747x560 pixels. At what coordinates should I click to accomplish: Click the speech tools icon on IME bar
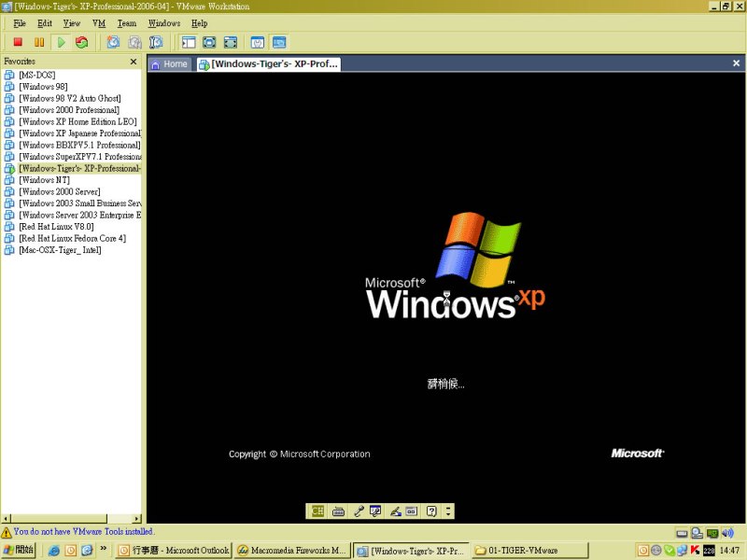375,511
